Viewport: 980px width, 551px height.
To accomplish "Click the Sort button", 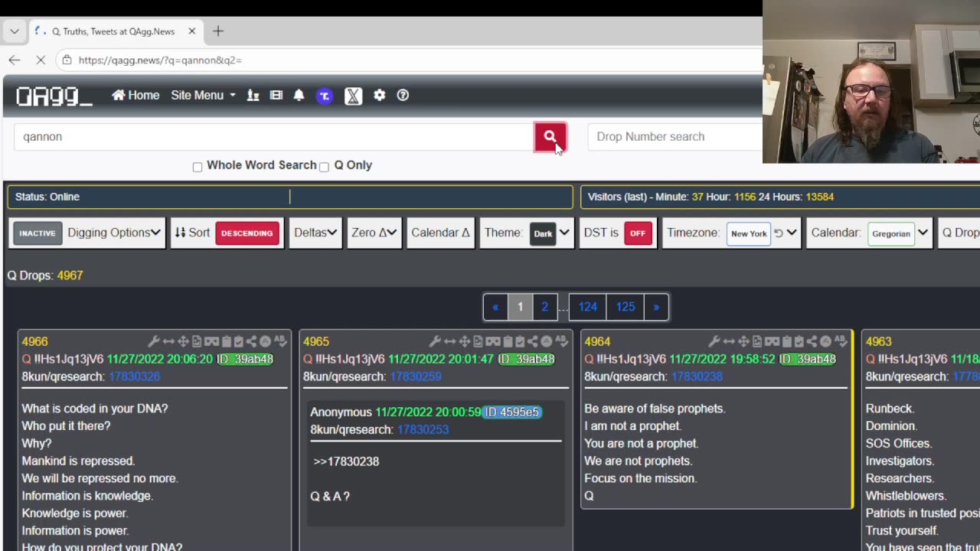I will click(192, 233).
